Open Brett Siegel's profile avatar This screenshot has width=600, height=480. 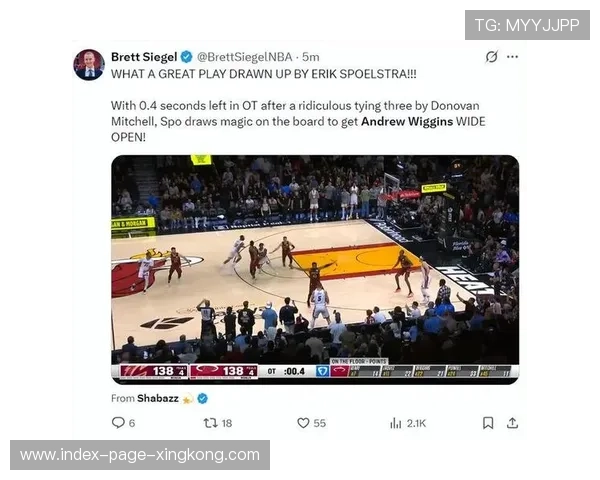[89, 65]
